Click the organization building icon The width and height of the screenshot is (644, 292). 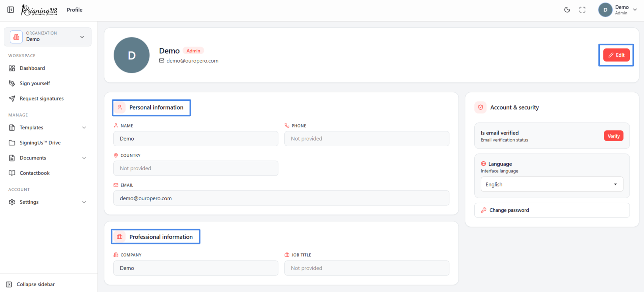[16, 37]
